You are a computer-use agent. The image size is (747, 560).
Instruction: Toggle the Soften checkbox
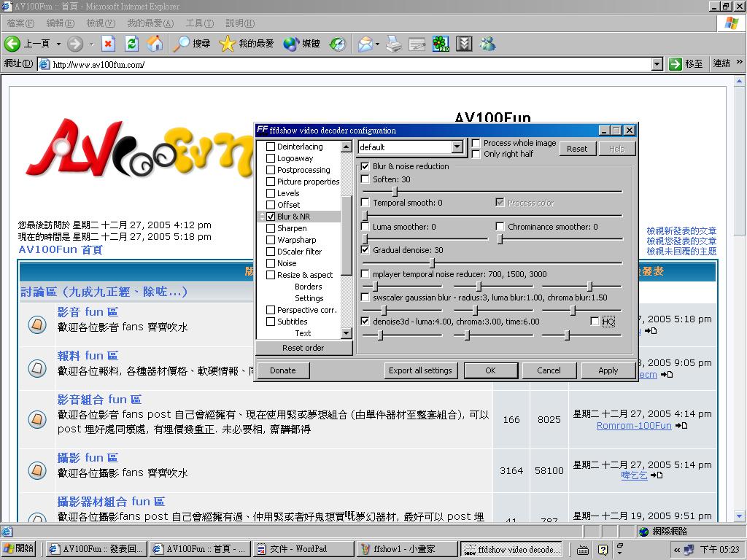(x=365, y=179)
